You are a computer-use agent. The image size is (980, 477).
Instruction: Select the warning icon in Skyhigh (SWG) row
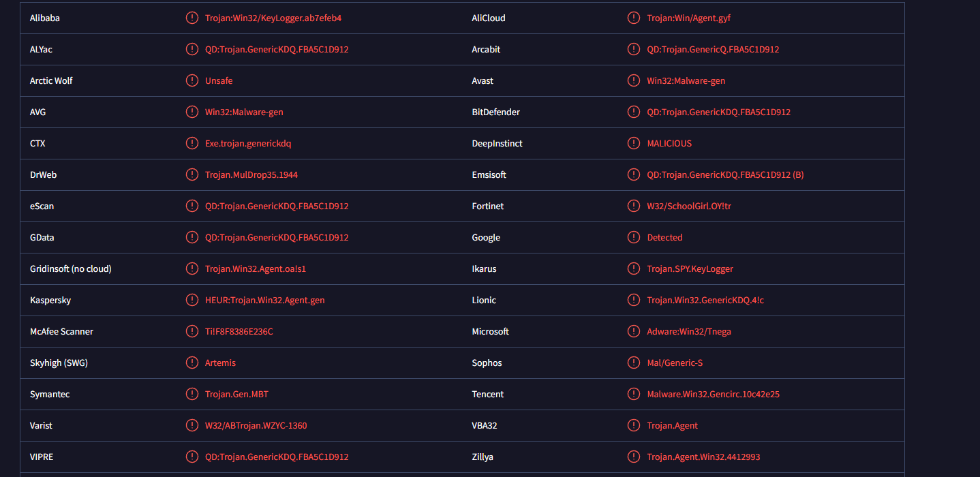[192, 363]
